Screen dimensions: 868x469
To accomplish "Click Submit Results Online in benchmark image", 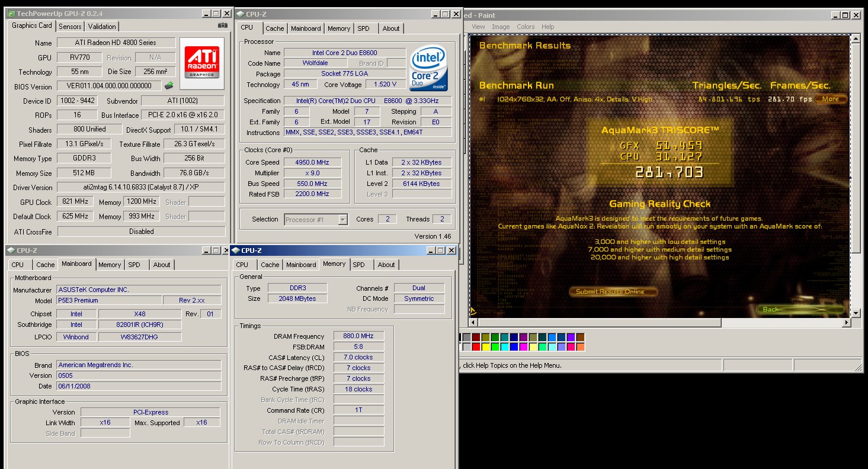I will click(614, 291).
